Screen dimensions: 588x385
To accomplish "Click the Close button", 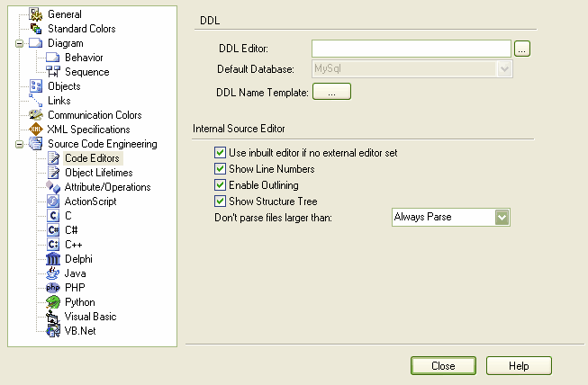I will [443, 366].
